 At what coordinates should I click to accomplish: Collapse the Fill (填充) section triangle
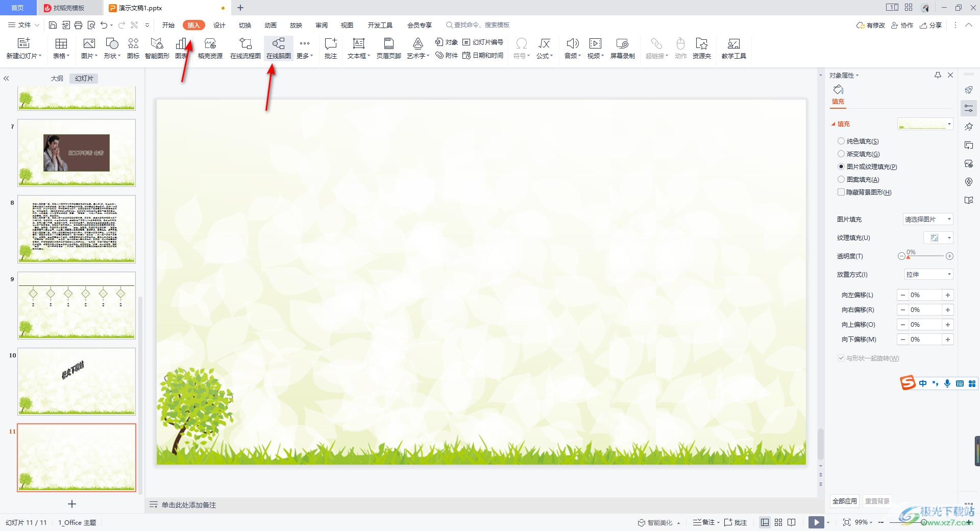tap(834, 124)
